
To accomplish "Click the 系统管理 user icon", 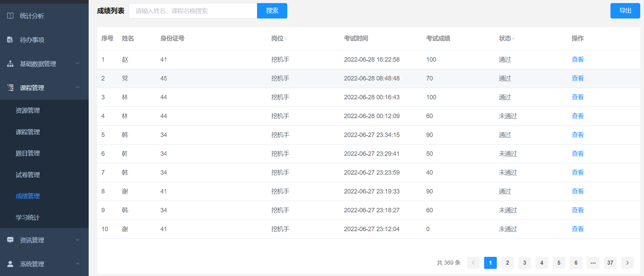I will (10, 264).
